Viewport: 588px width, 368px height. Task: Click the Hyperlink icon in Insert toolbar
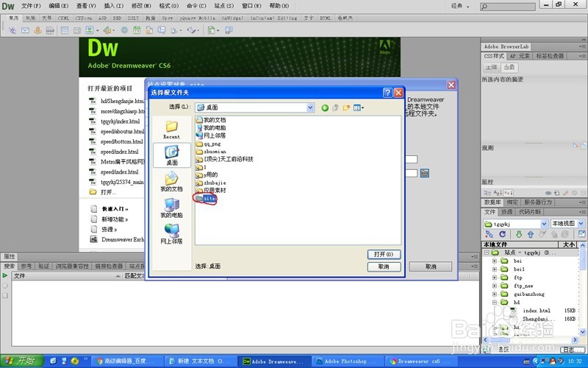(12, 30)
